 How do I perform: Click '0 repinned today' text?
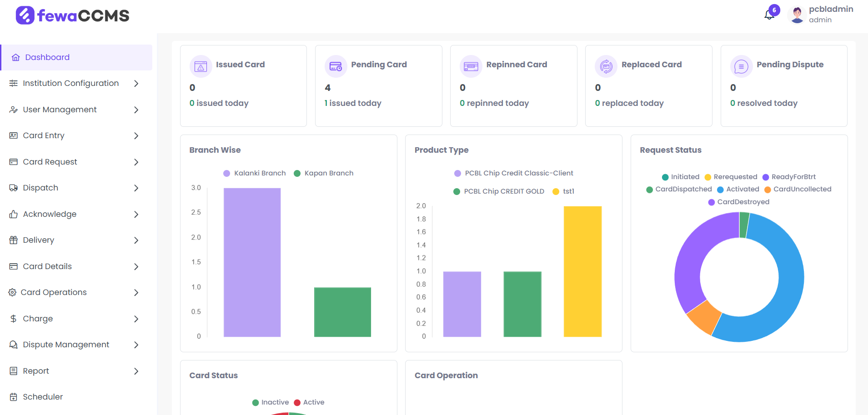coord(494,103)
